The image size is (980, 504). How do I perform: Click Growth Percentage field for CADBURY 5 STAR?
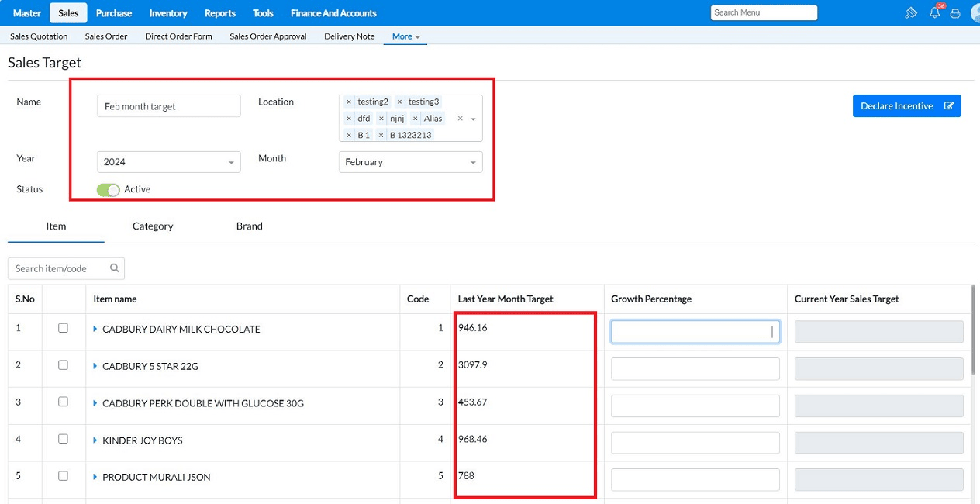(x=695, y=369)
